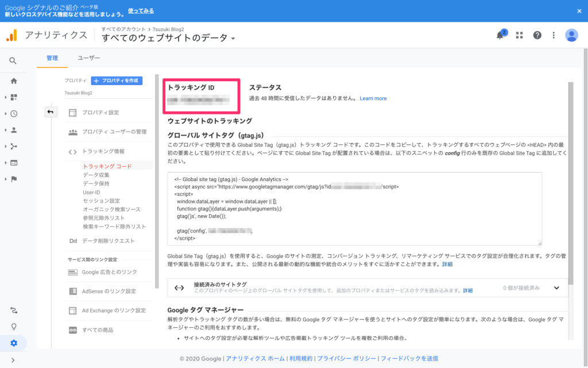Open Google apps grid icon
This screenshot has height=368, width=588.
(519, 35)
